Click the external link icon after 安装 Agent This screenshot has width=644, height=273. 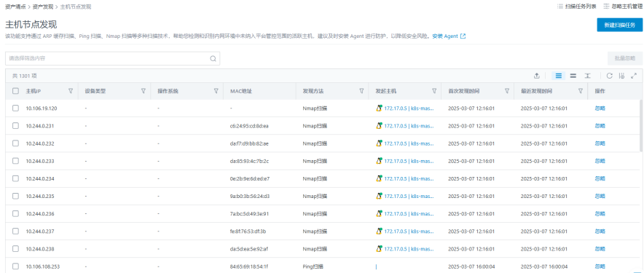tap(463, 36)
